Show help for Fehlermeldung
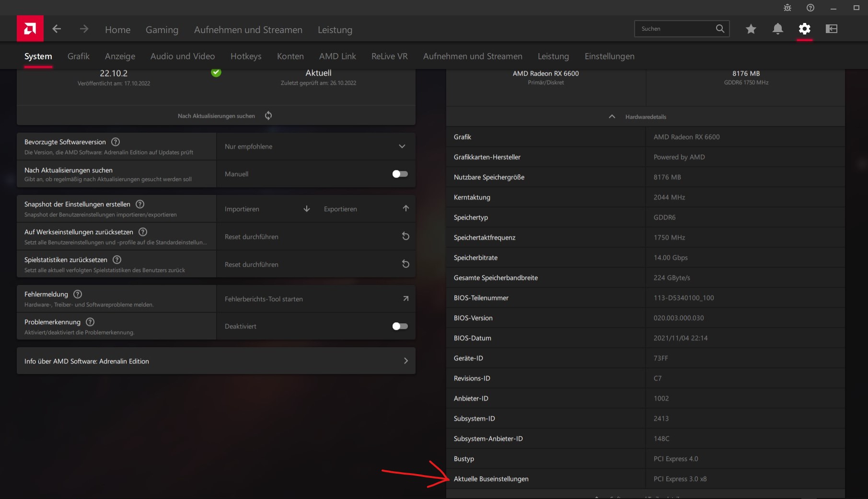868x499 pixels. click(x=78, y=294)
